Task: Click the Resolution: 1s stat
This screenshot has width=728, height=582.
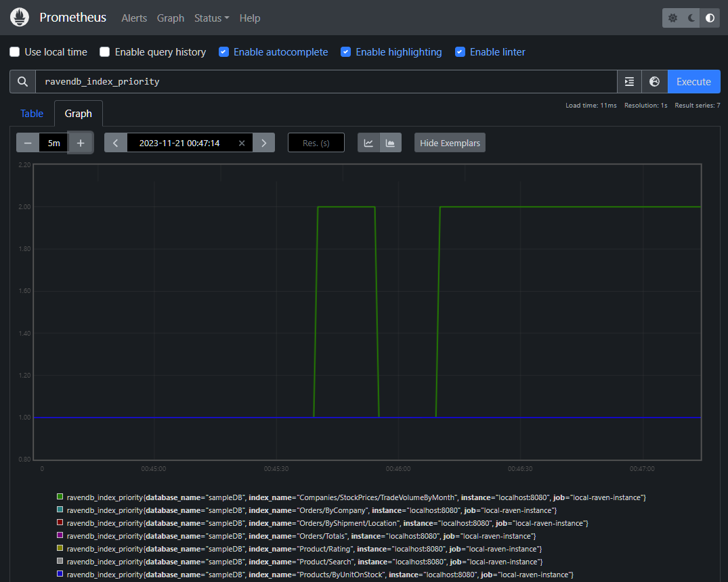Action: point(645,106)
